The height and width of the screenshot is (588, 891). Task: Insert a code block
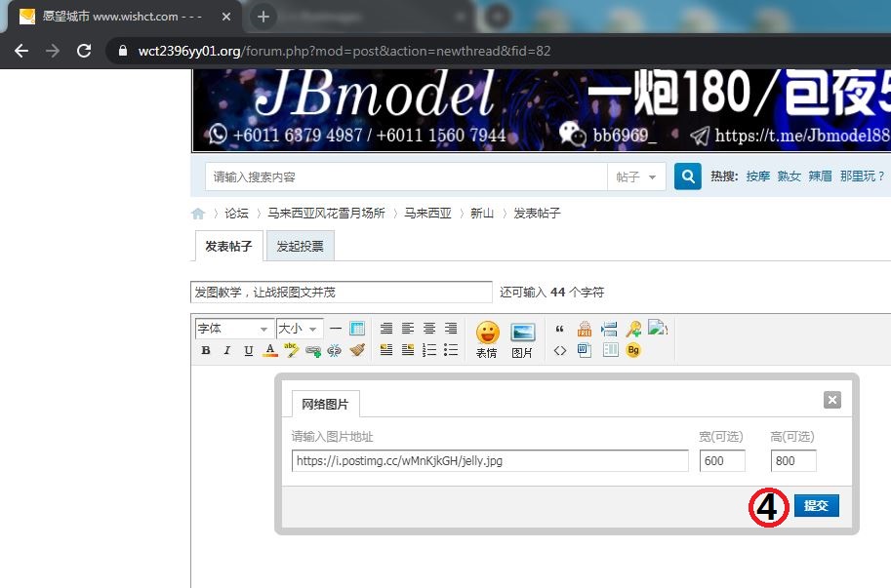click(x=560, y=351)
